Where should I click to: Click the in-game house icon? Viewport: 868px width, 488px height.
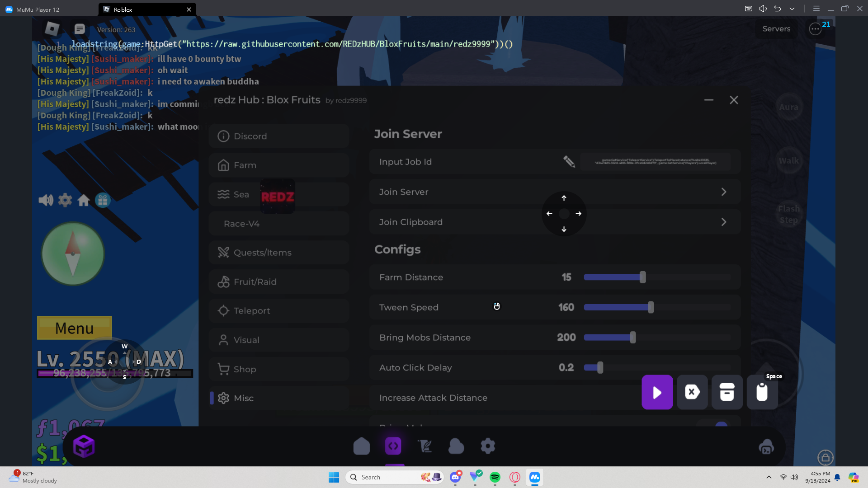coord(84,200)
